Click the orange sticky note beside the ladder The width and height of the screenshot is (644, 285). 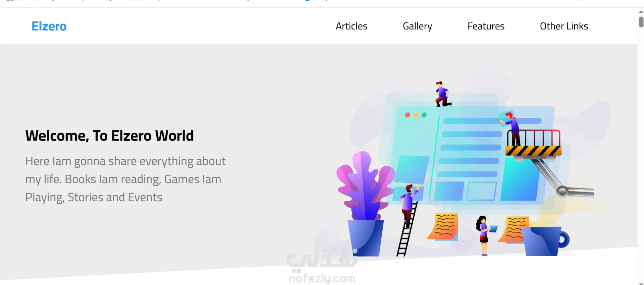(x=443, y=226)
